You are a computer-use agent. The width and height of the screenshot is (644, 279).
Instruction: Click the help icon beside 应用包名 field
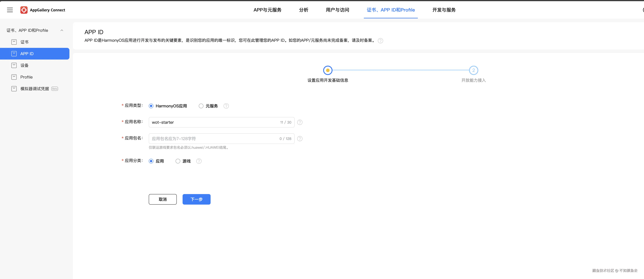click(300, 139)
